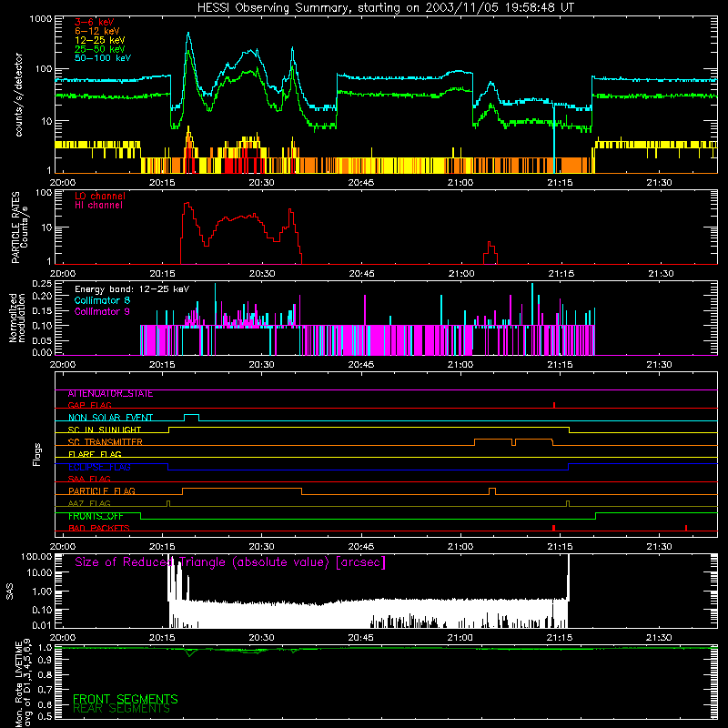Click the 0.5 tick on livetime panel
728x728 pixels.
[x=45, y=716]
